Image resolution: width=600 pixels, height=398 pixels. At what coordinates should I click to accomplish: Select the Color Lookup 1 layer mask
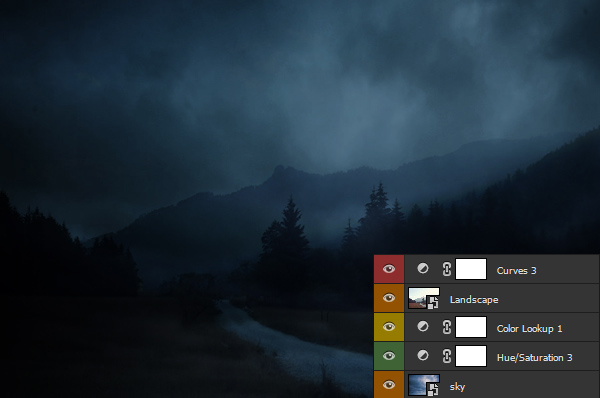[471, 327]
